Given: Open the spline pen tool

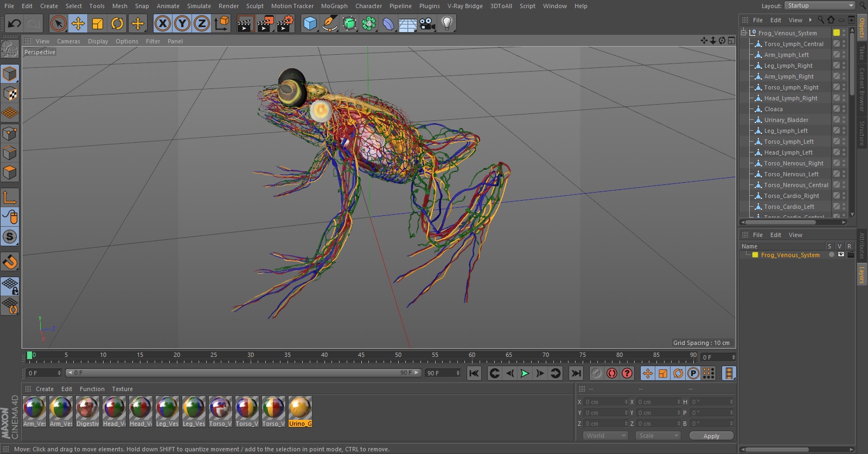Looking at the screenshot, I should click(x=329, y=23).
